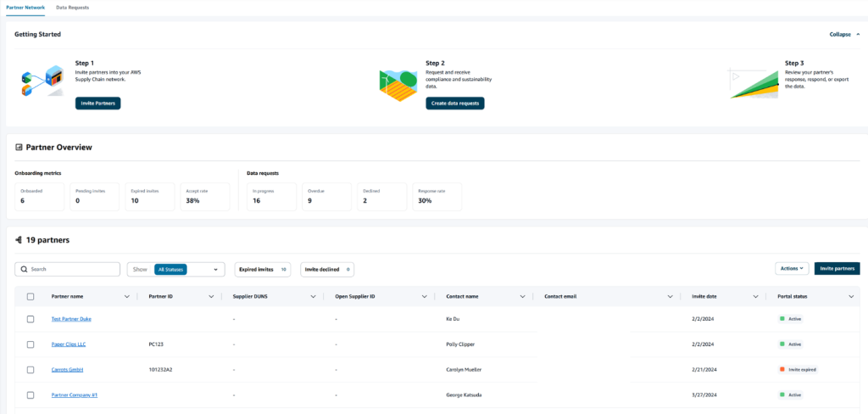Click the Step 3 chart illustration

[754, 84]
